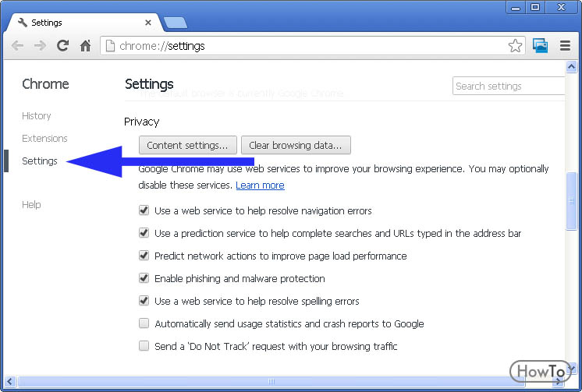
Task: Click the horizontal scrollbar left arrow
Action: pos(9,381)
